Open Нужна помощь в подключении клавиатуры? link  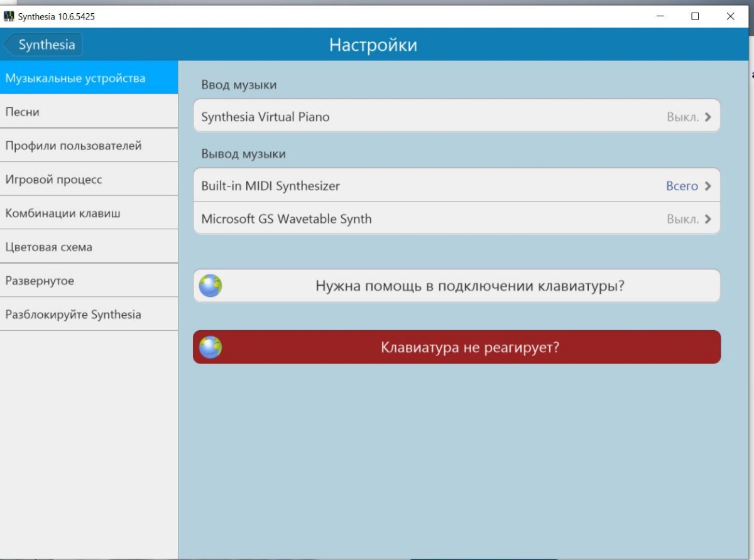(x=457, y=286)
